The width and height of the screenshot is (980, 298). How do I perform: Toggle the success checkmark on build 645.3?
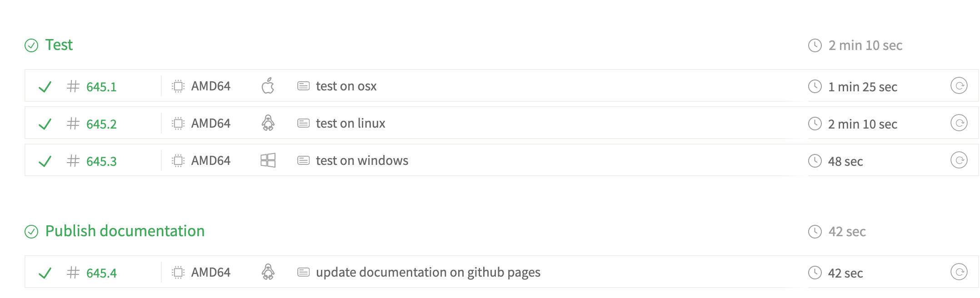click(x=45, y=160)
